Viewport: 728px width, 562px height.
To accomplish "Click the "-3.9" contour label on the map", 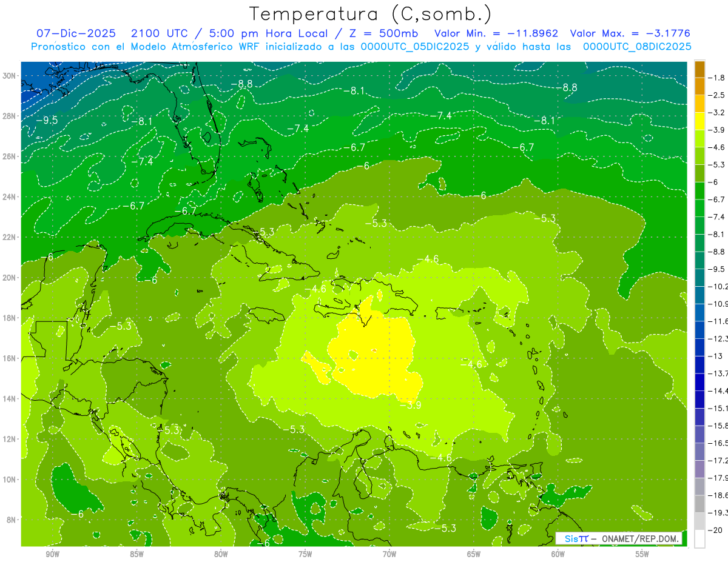I will [x=410, y=405].
